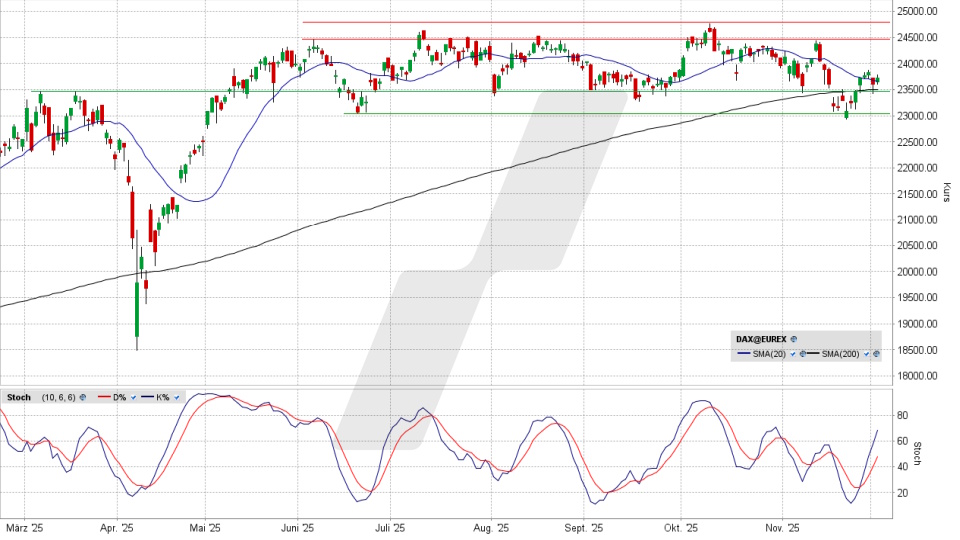
Task: Toggle the SMA(20) visibility checkmark
Action: coord(793,354)
